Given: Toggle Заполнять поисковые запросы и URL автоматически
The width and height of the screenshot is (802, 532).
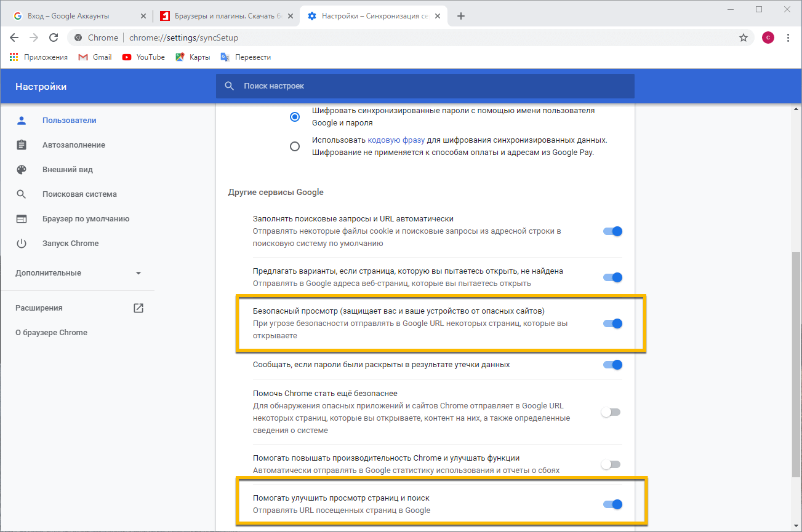Looking at the screenshot, I should click(612, 231).
